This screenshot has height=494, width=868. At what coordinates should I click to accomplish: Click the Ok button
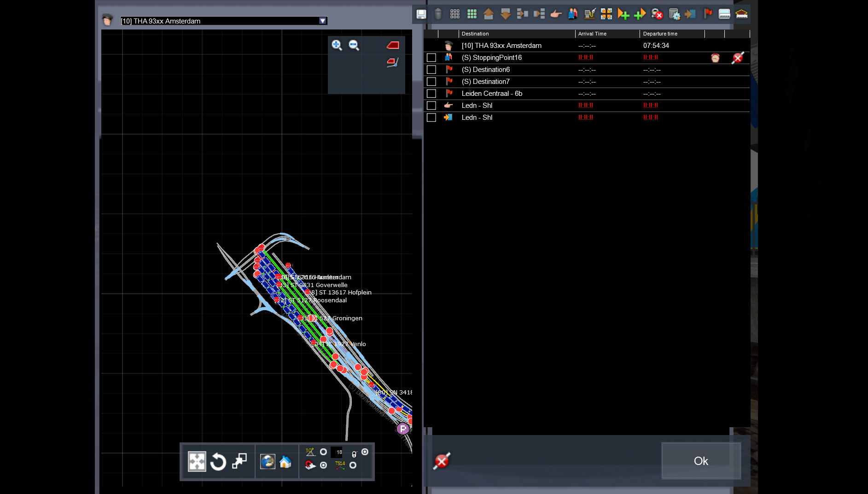click(701, 461)
